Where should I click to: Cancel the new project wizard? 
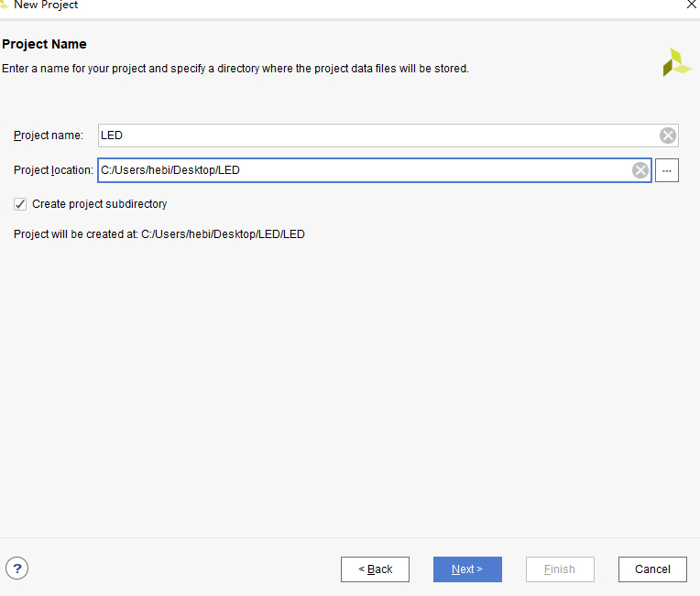652,569
